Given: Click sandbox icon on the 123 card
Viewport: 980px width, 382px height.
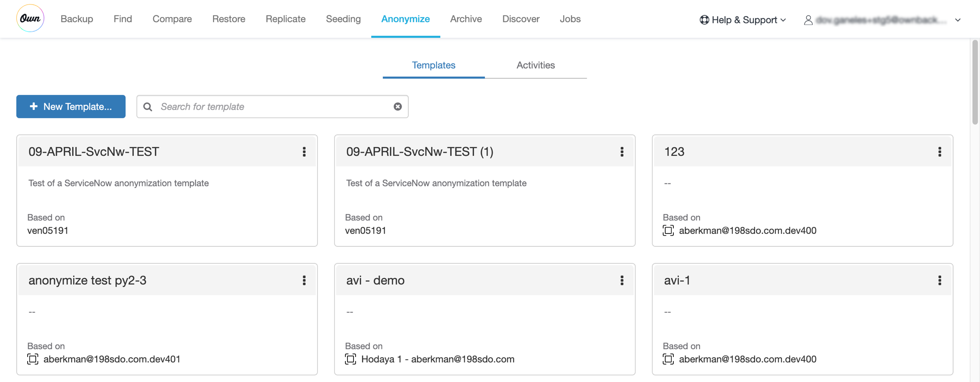Looking at the screenshot, I should point(668,231).
